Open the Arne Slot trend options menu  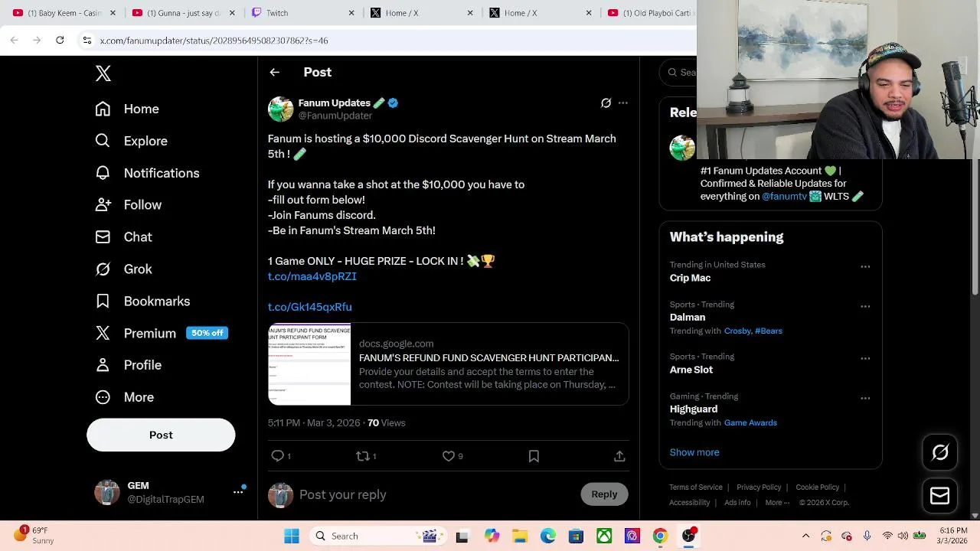coord(865,358)
